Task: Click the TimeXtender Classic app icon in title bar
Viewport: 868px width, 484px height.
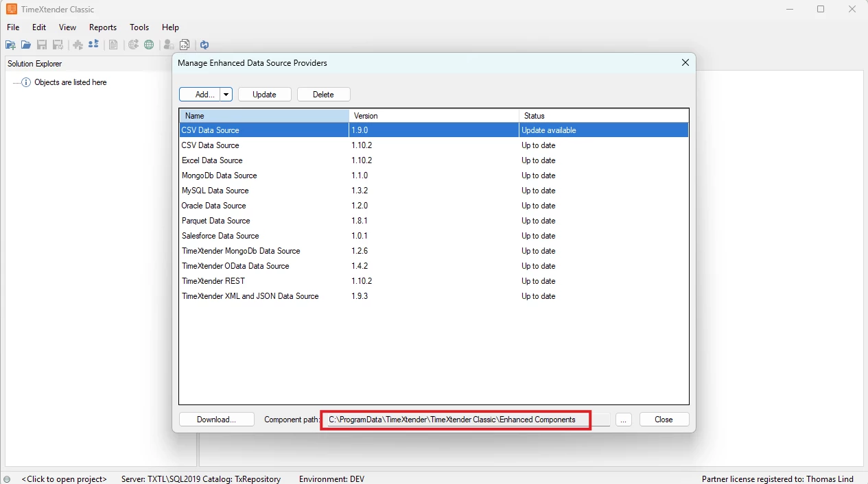Action: pos(12,9)
